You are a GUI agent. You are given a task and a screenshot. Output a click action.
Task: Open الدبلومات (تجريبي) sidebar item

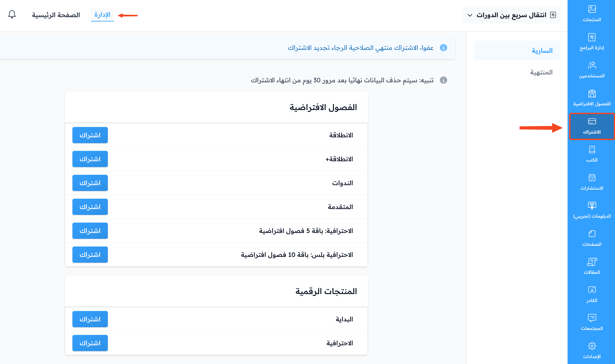pos(592,210)
